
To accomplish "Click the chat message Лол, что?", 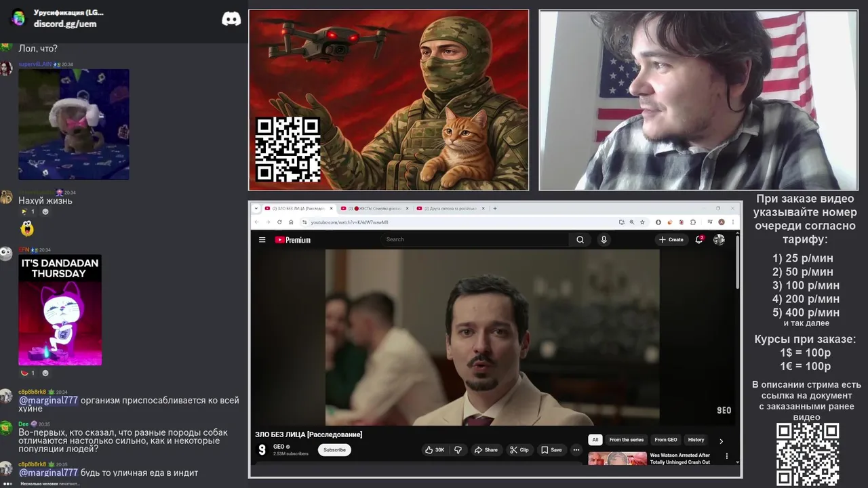I will 38,49.
